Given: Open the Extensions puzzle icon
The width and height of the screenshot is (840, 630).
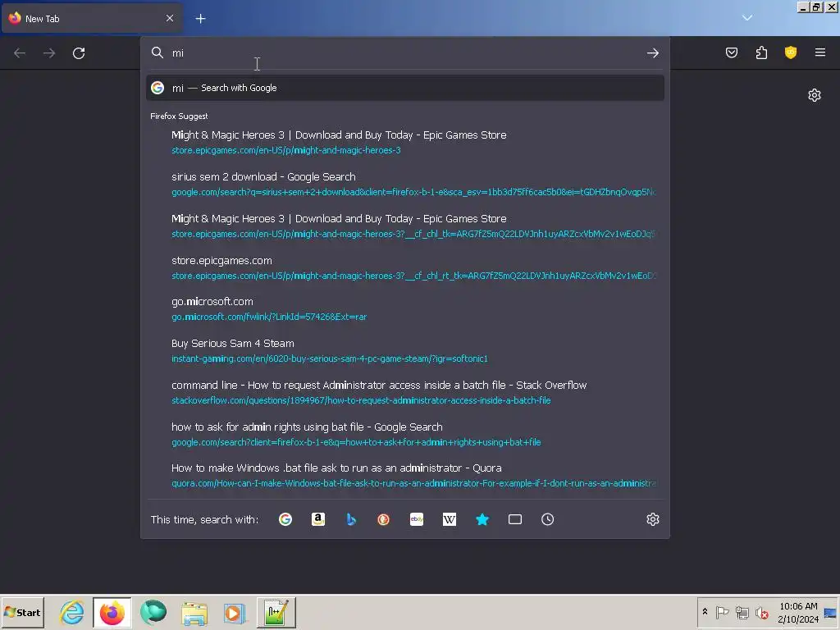Looking at the screenshot, I should 761,52.
